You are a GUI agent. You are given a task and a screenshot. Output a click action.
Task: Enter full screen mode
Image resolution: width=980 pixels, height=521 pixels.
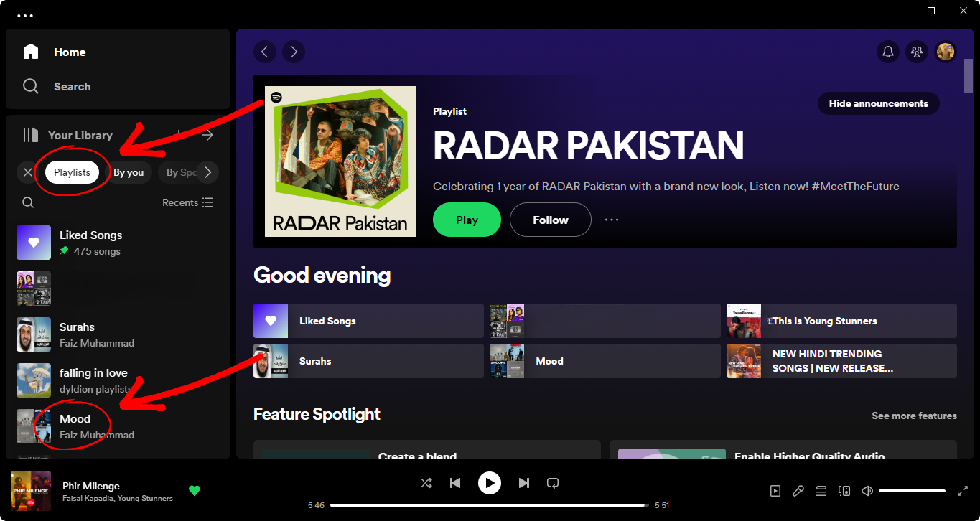[x=963, y=491]
